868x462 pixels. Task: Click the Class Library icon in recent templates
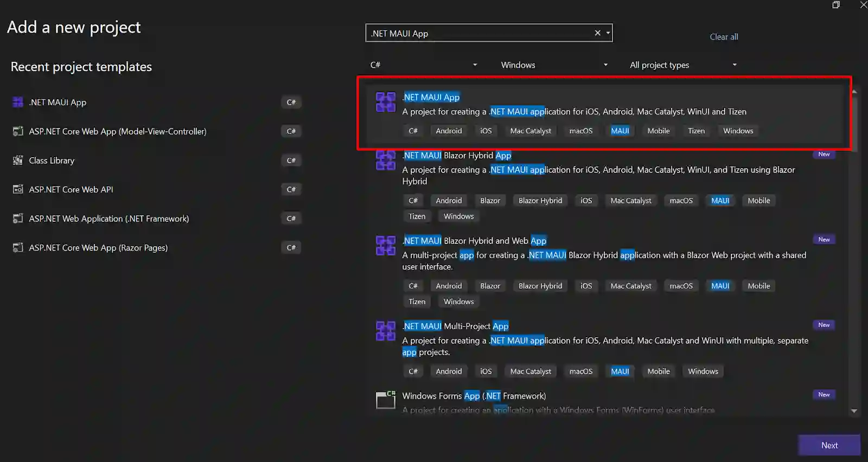tap(18, 161)
